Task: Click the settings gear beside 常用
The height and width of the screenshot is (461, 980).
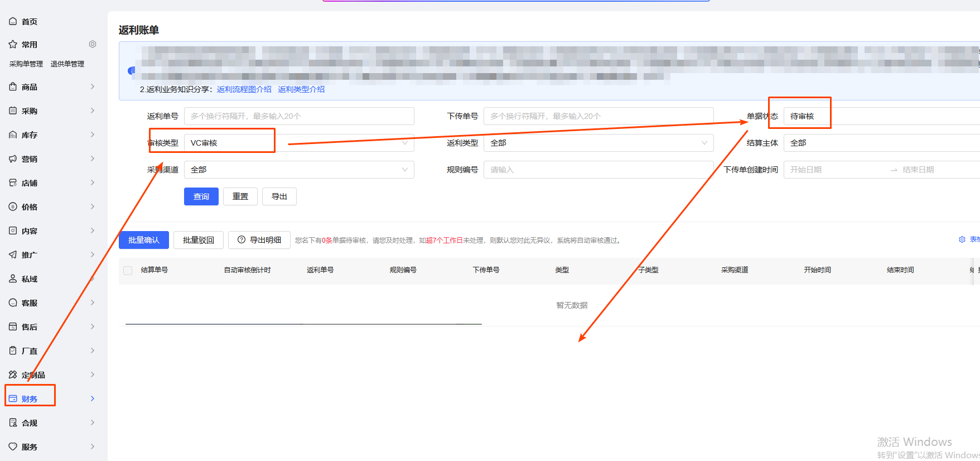Action: [x=93, y=44]
